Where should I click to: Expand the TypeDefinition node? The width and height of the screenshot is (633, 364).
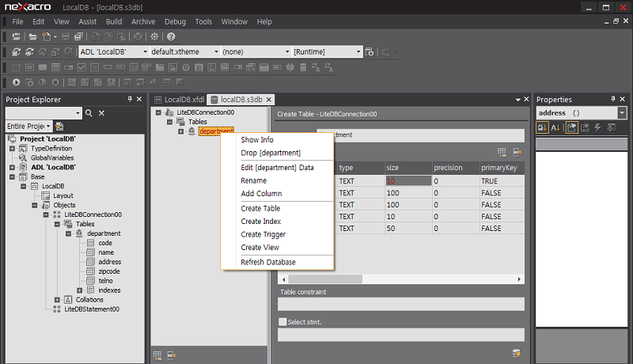click(x=12, y=149)
